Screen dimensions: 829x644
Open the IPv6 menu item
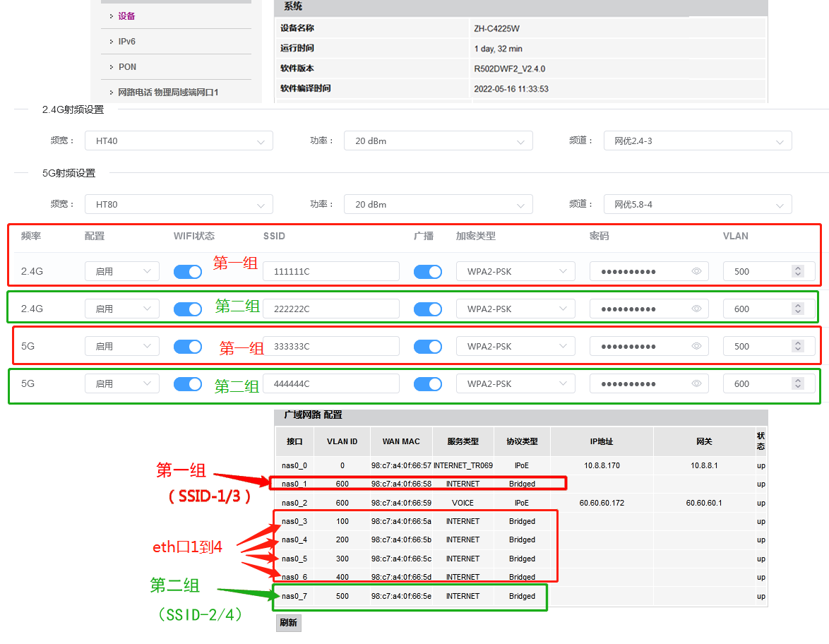click(127, 42)
